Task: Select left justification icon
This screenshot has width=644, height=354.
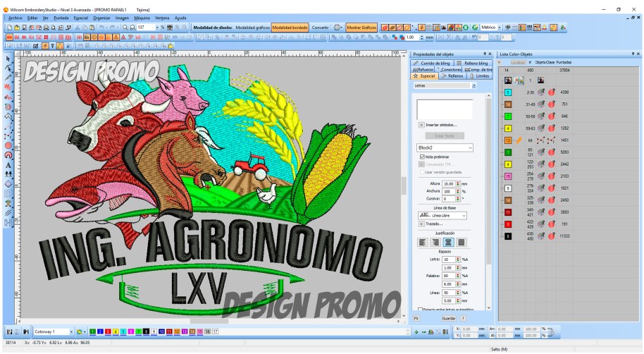Action: point(423,242)
